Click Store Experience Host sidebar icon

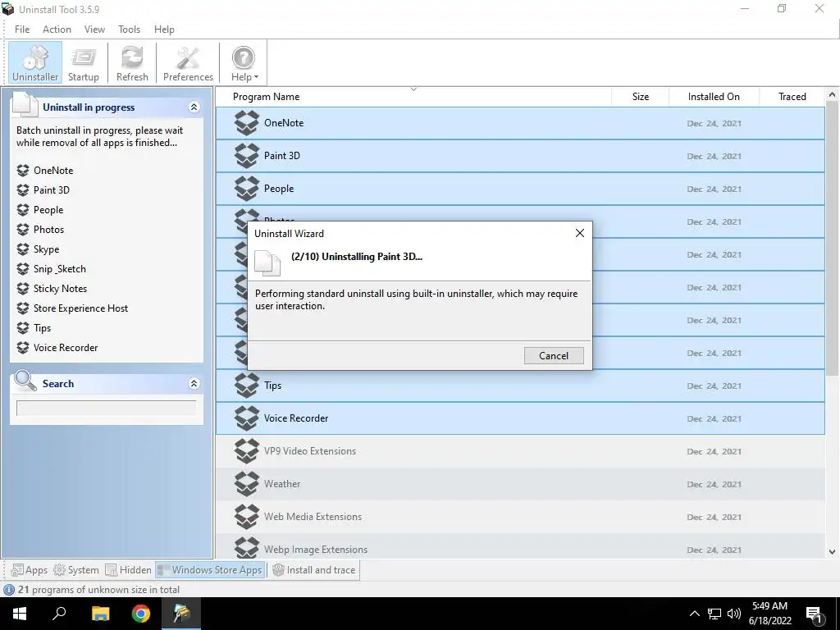coord(22,308)
